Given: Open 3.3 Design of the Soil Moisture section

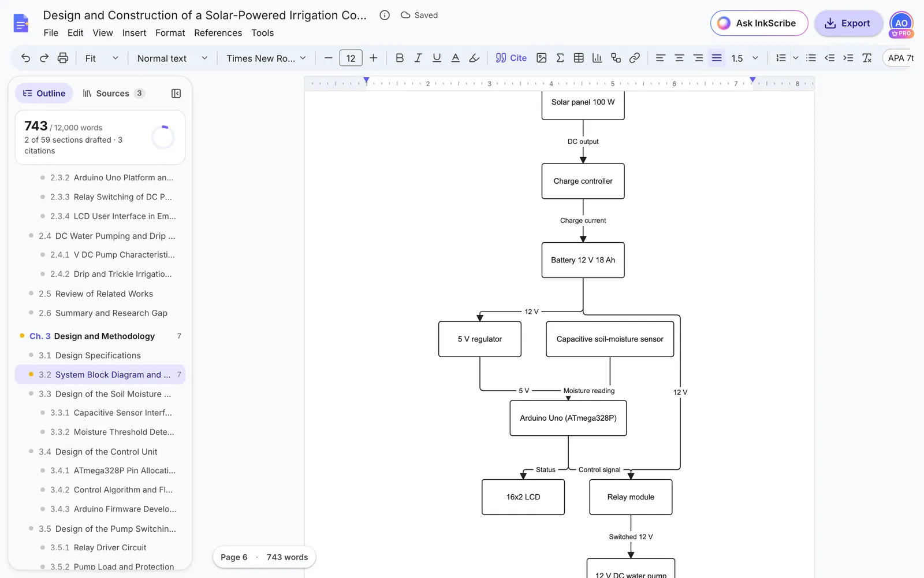Looking at the screenshot, I should click(100, 394).
